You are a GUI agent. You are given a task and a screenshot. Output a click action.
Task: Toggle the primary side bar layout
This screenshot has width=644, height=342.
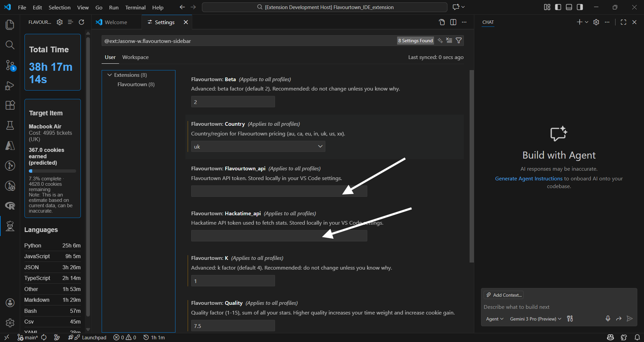point(558,7)
